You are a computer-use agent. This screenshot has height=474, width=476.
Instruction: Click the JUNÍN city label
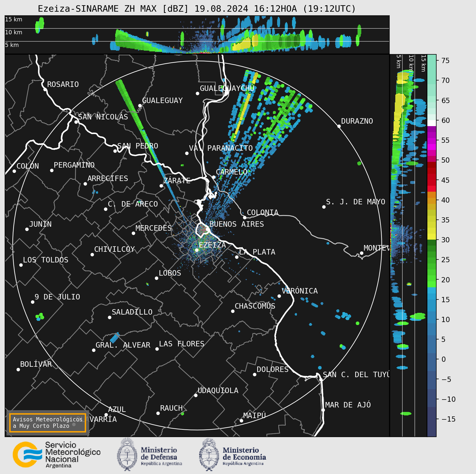click(x=40, y=224)
